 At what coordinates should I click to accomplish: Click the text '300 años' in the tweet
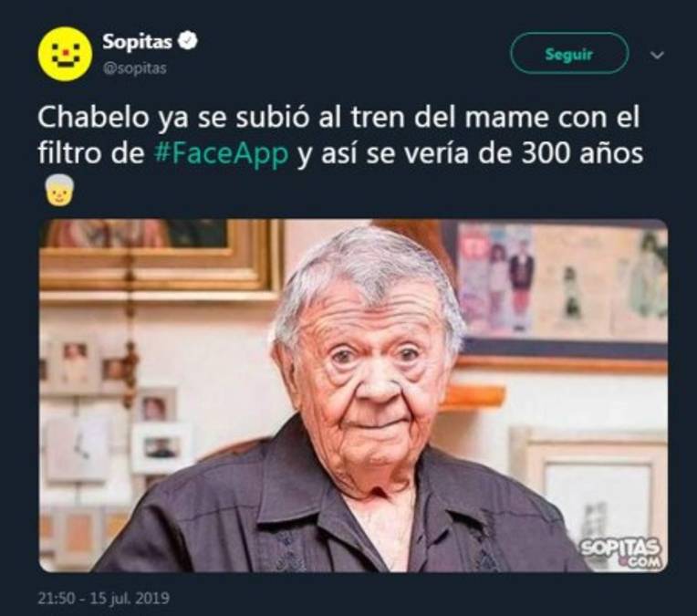click(x=582, y=153)
